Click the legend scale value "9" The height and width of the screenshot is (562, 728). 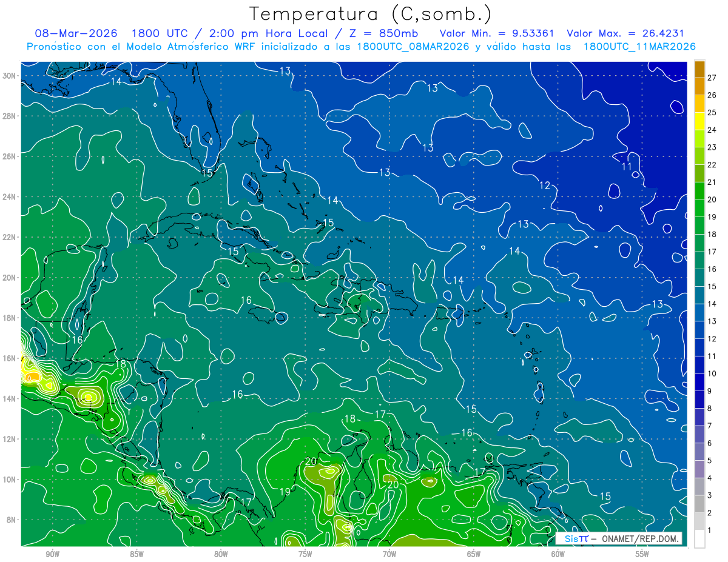pyautogui.click(x=710, y=391)
